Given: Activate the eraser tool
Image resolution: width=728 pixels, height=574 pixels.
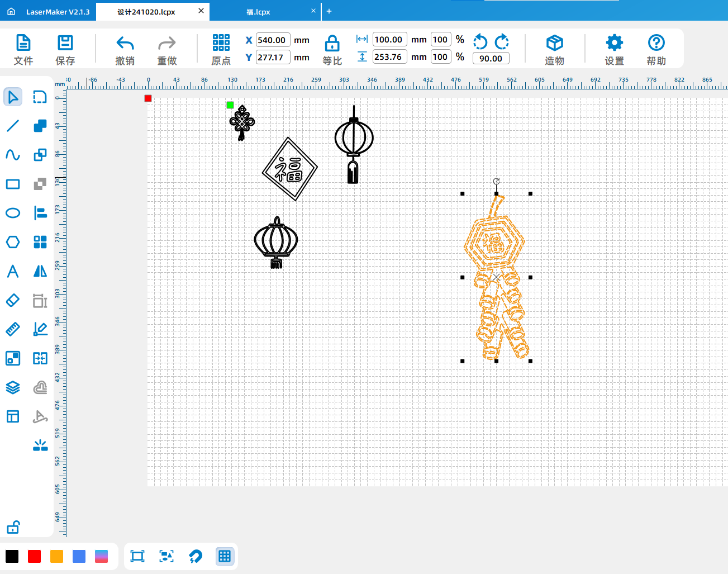Looking at the screenshot, I should pyautogui.click(x=13, y=300).
